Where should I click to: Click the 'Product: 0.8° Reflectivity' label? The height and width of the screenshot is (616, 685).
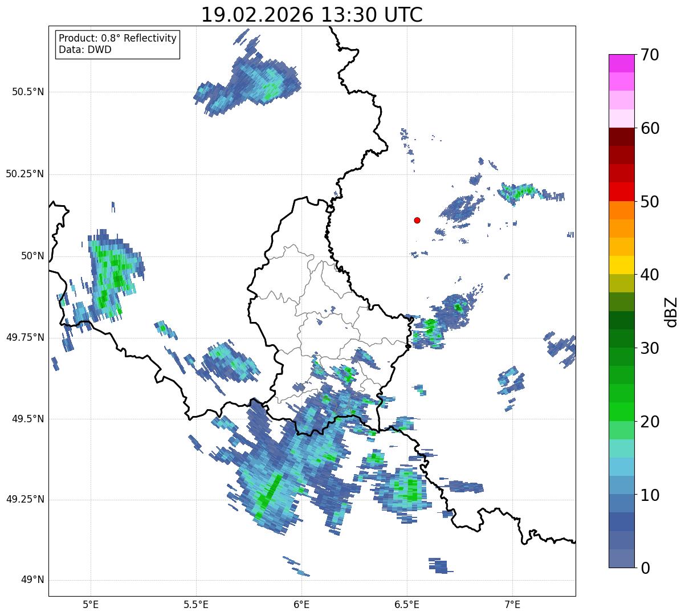117,38
